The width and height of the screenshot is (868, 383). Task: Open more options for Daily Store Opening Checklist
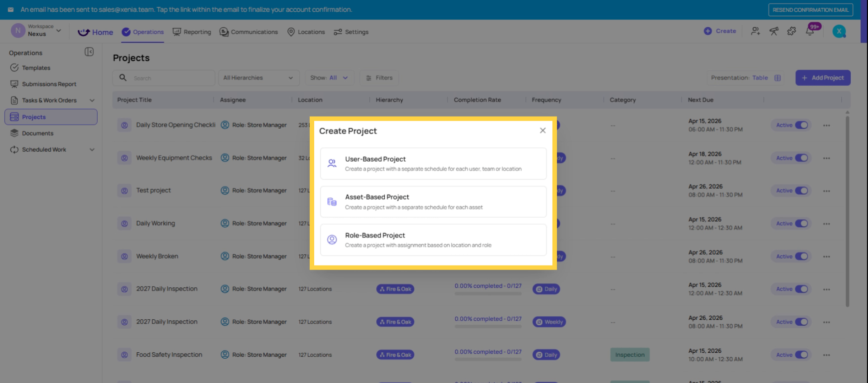(826, 126)
